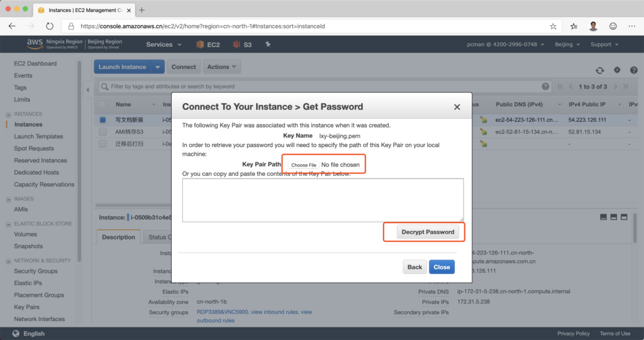
Task: Click the Choose File button
Action: pyautogui.click(x=303, y=165)
